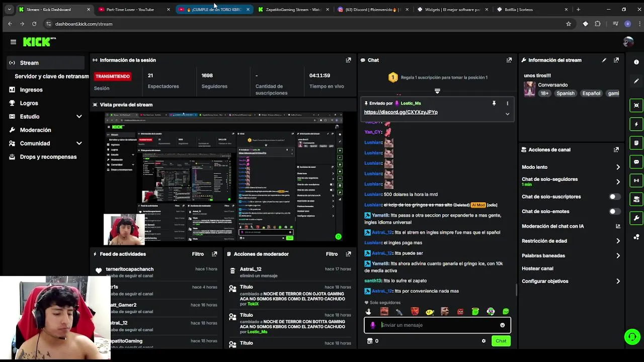The width and height of the screenshot is (644, 362).
Task: Pop out the Chat panel
Action: (509, 60)
